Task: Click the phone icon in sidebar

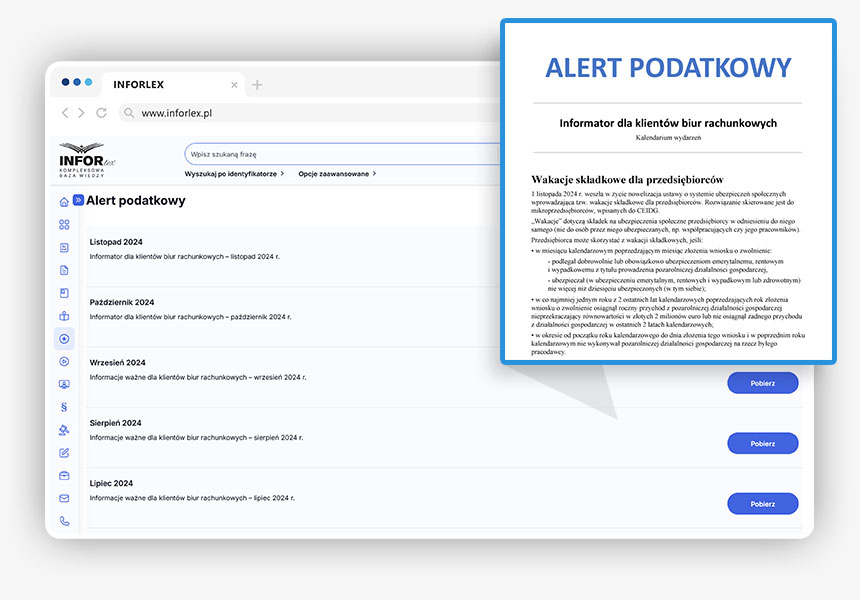Action: coord(64,521)
